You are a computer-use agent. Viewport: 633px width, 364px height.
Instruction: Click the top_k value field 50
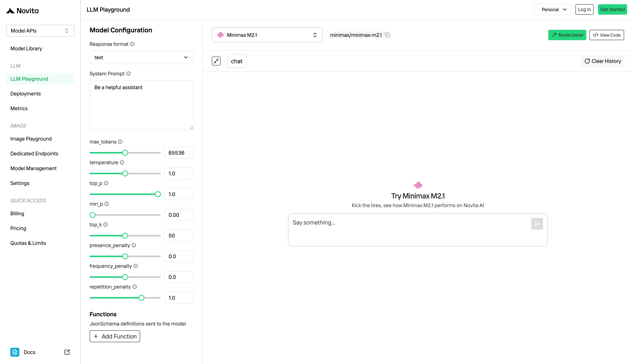179,236
